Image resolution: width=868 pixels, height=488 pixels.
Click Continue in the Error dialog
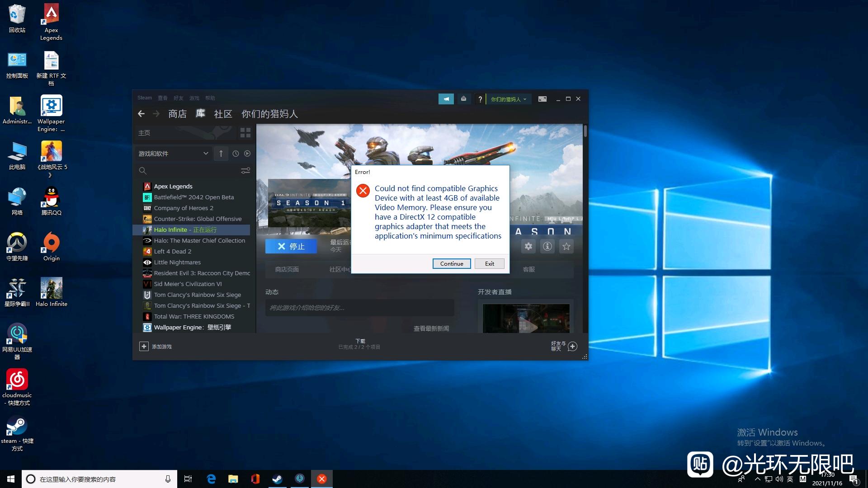[x=452, y=263]
